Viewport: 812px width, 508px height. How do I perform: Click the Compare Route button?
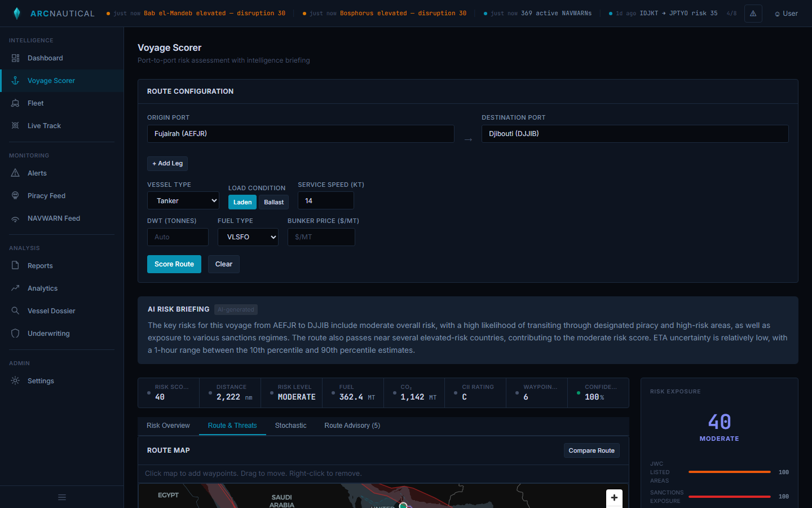[x=592, y=450]
